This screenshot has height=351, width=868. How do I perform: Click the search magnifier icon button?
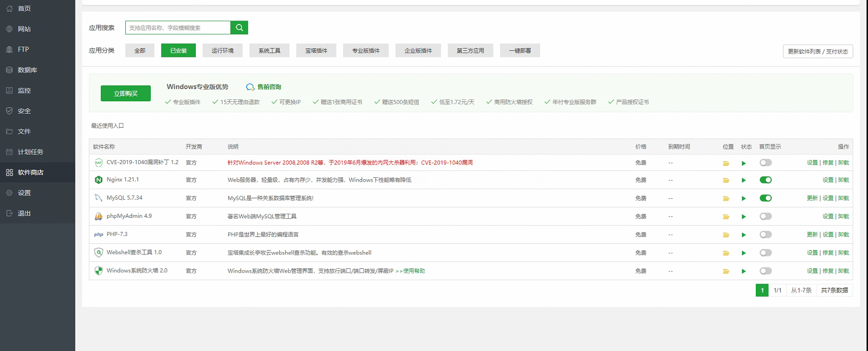click(x=239, y=27)
